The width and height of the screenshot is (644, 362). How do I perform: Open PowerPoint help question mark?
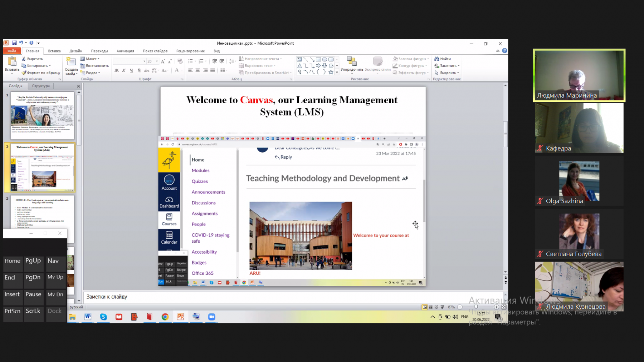click(504, 51)
